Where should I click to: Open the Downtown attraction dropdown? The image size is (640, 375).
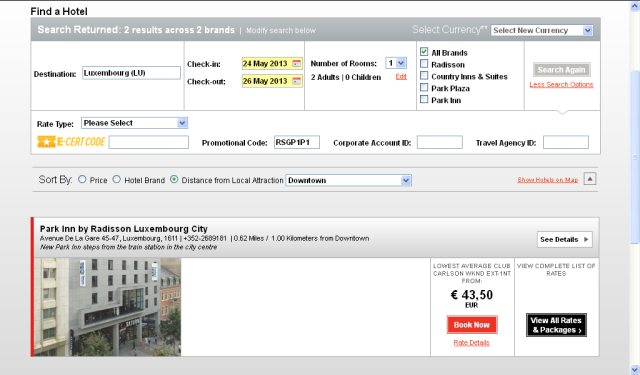pos(348,180)
